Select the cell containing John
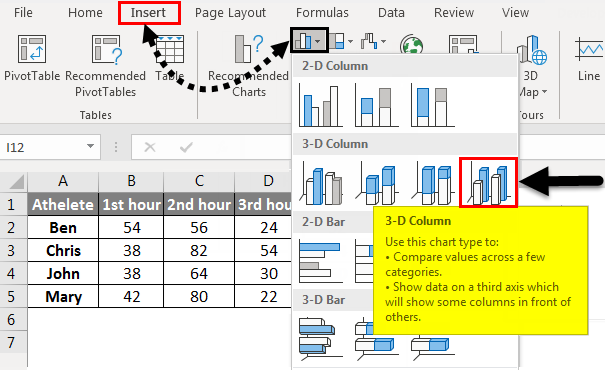Screen dimensions: 605x370 (63, 274)
